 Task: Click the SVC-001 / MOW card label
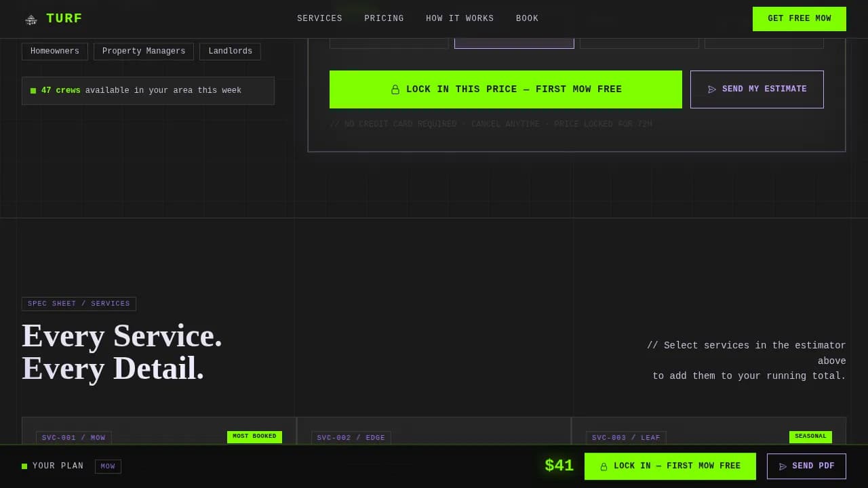pyautogui.click(x=74, y=438)
